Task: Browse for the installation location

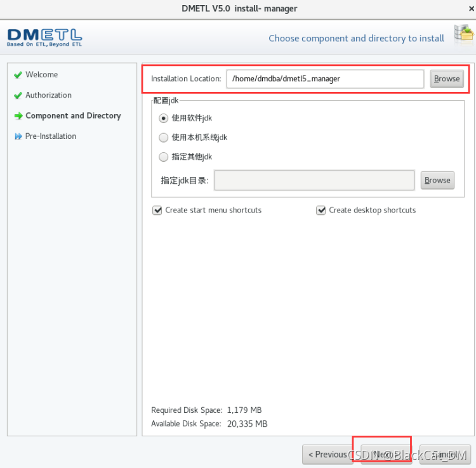Action: (x=447, y=79)
